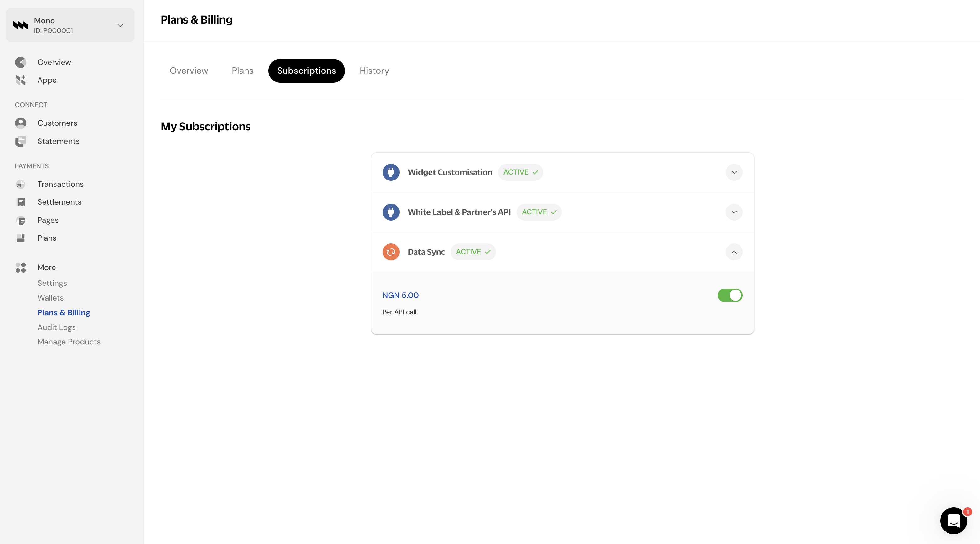980x544 pixels.
Task: Click the billing Overview tab
Action: pyautogui.click(x=189, y=71)
